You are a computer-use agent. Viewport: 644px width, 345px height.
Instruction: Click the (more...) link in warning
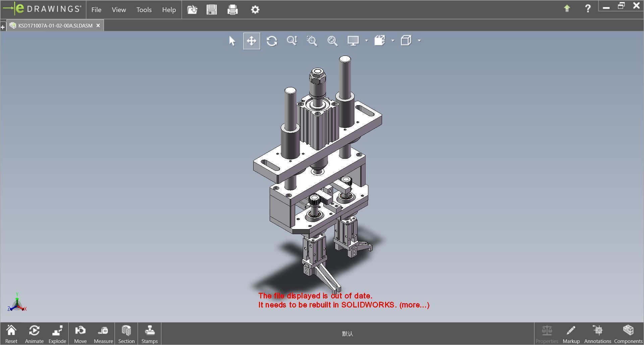pos(414,305)
